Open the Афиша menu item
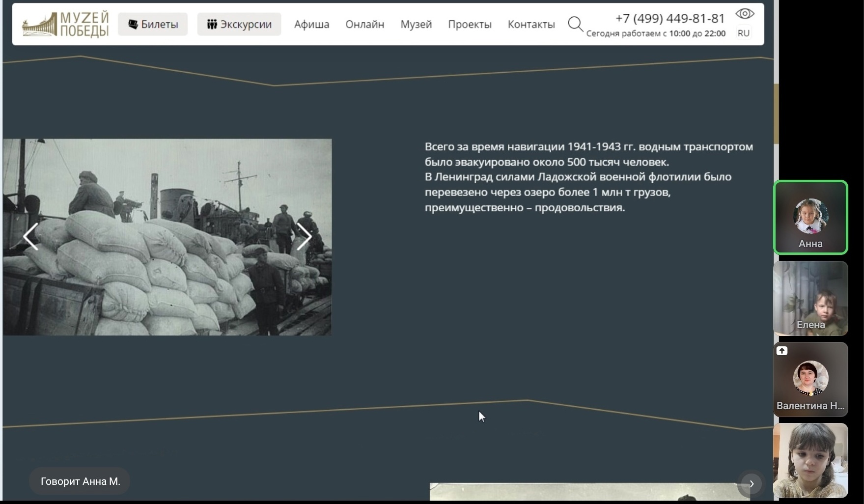 [x=311, y=24]
